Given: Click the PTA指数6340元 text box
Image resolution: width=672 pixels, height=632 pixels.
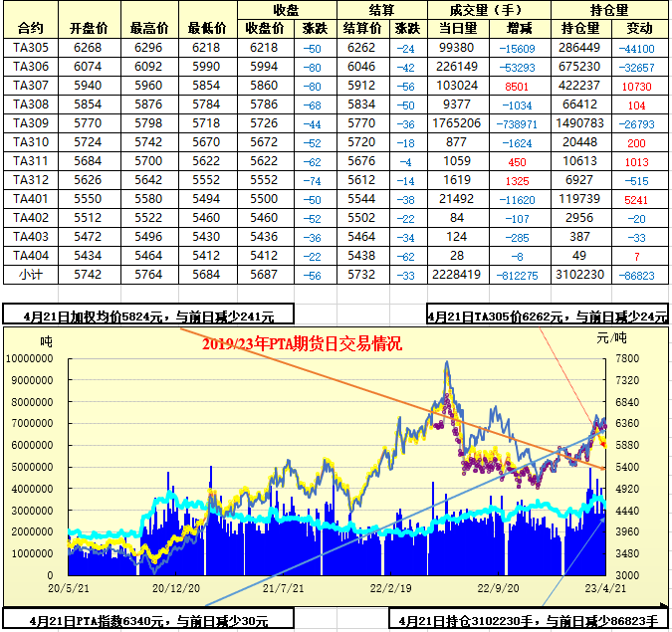Looking at the screenshot, I should point(147,621).
